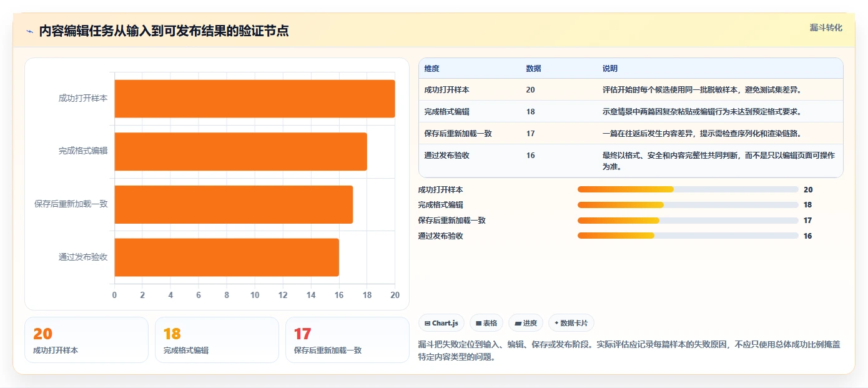The image size is (868, 388).
Task: Click the value 18 in table
Action: 531,111
